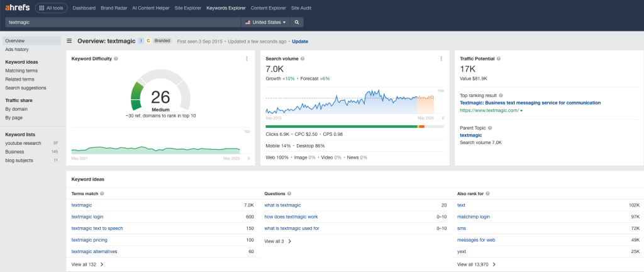Click the green clicks distribution bar
Image resolution: width=644 pixels, height=272 pixels.
click(x=341, y=127)
